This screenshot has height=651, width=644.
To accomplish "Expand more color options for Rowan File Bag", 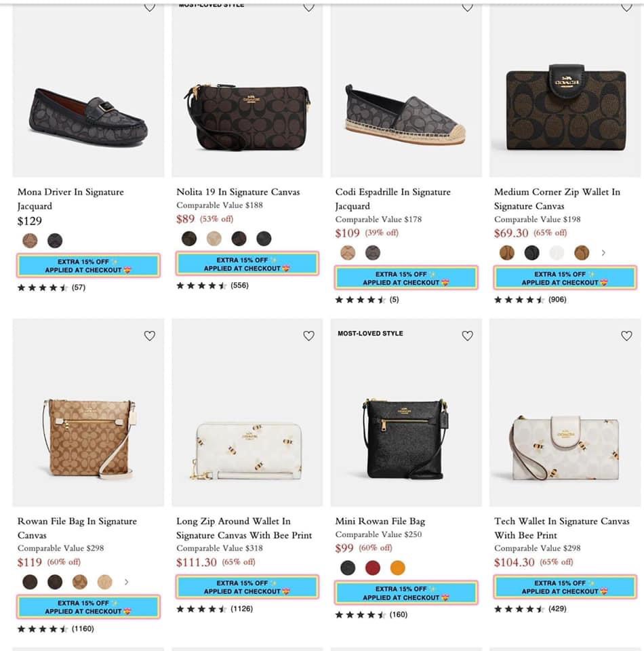I will (126, 582).
